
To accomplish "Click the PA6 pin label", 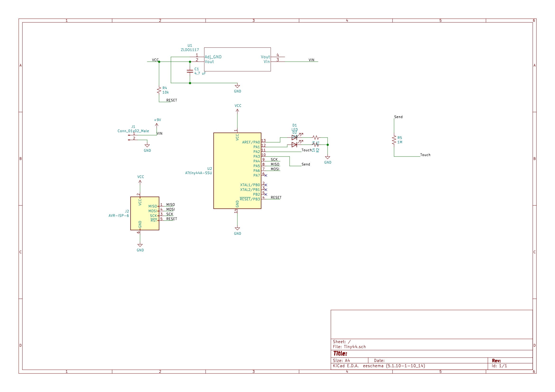I will (256, 171).
